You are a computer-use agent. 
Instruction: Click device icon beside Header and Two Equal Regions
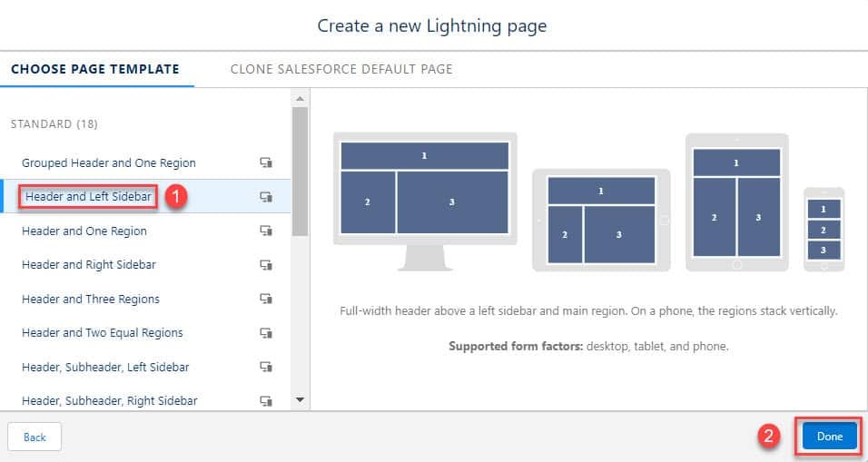(266, 332)
